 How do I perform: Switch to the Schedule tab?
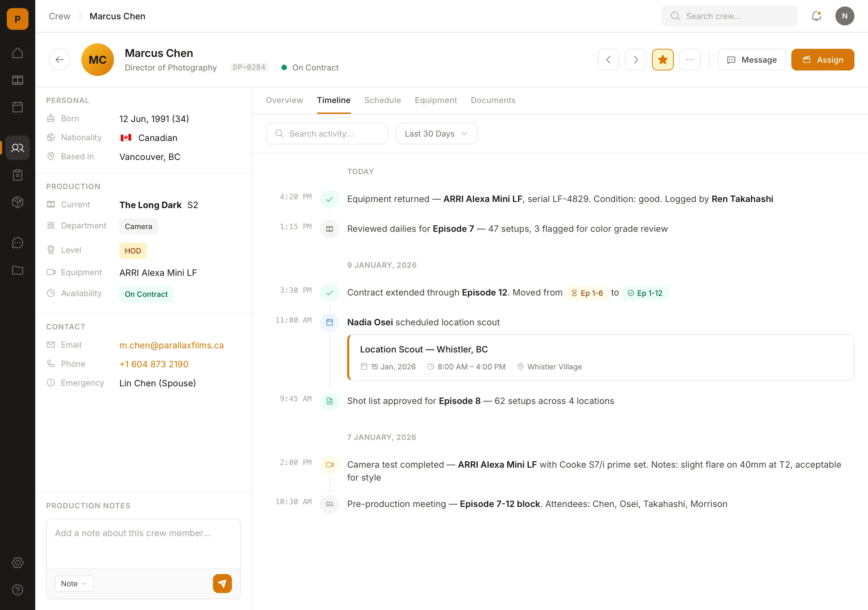pos(382,100)
